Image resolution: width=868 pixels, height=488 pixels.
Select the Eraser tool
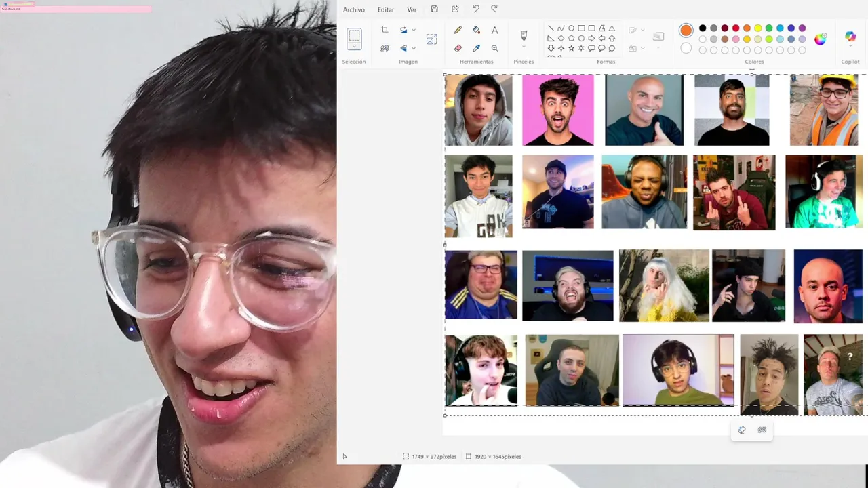click(x=458, y=48)
